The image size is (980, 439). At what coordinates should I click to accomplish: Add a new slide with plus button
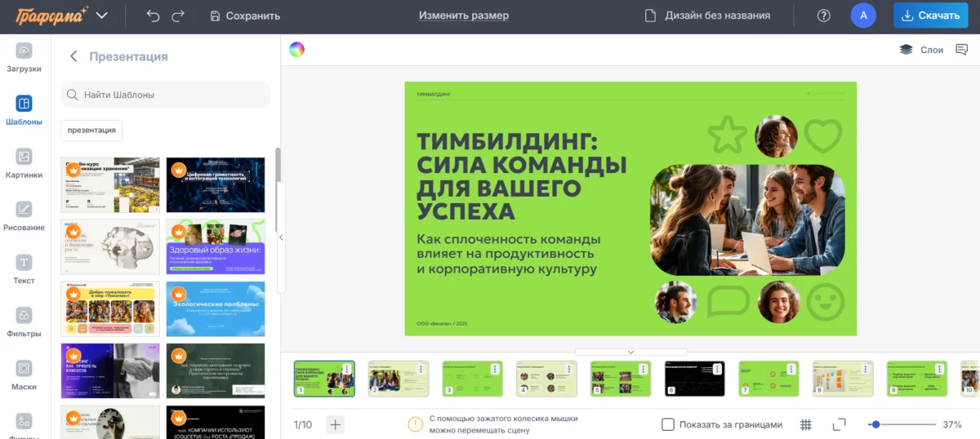(336, 424)
